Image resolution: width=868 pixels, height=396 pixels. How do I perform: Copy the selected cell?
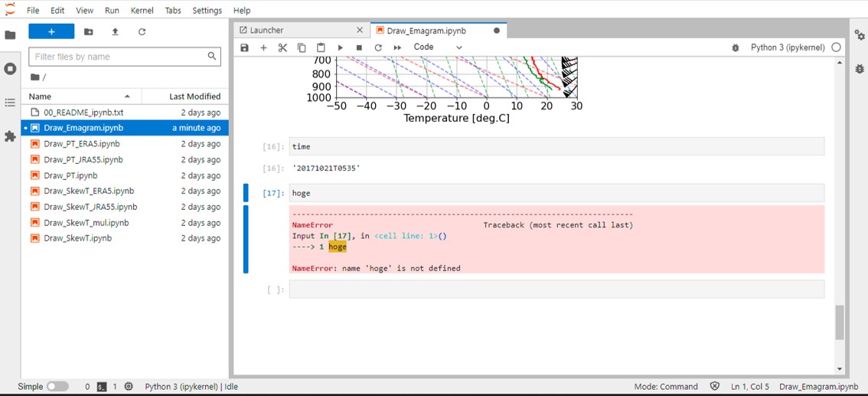[302, 48]
